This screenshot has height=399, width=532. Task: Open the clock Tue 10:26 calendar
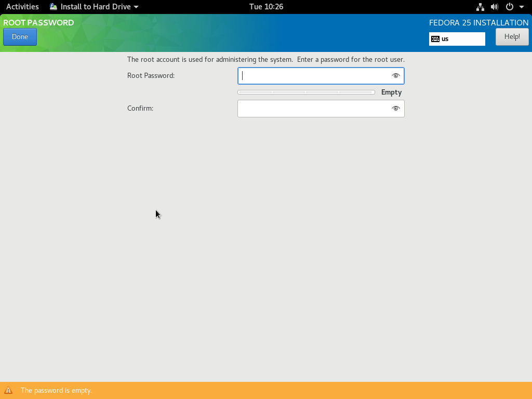pos(266,7)
